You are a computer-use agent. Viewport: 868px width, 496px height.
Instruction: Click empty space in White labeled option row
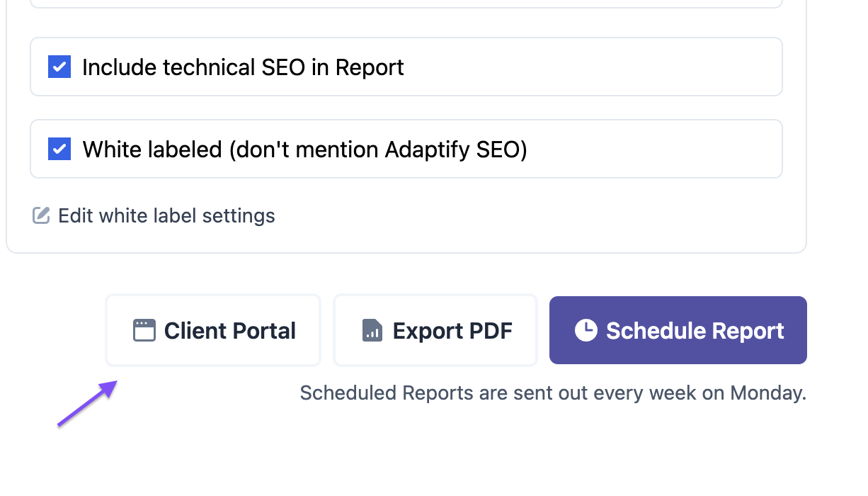coord(655,150)
